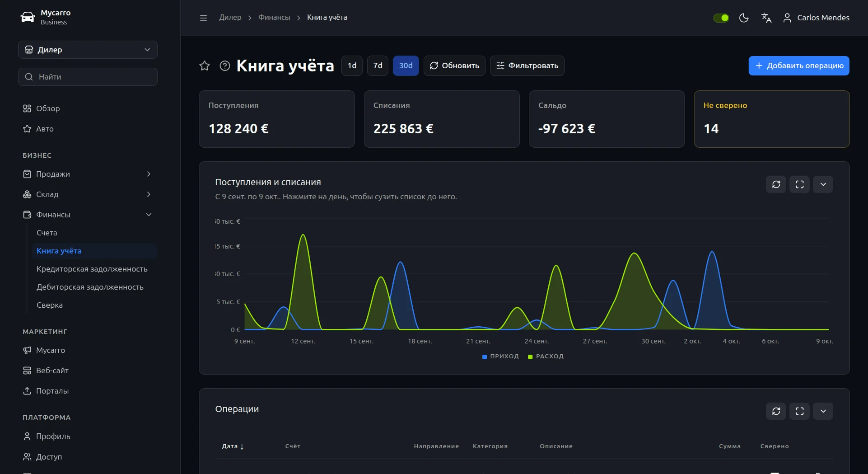Open Сверка page in sidebar
The width and height of the screenshot is (868, 474).
click(50, 305)
